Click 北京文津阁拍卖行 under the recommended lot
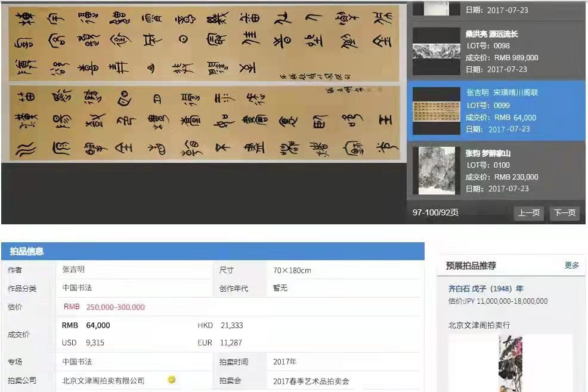This screenshot has height=392, width=588. [x=479, y=325]
